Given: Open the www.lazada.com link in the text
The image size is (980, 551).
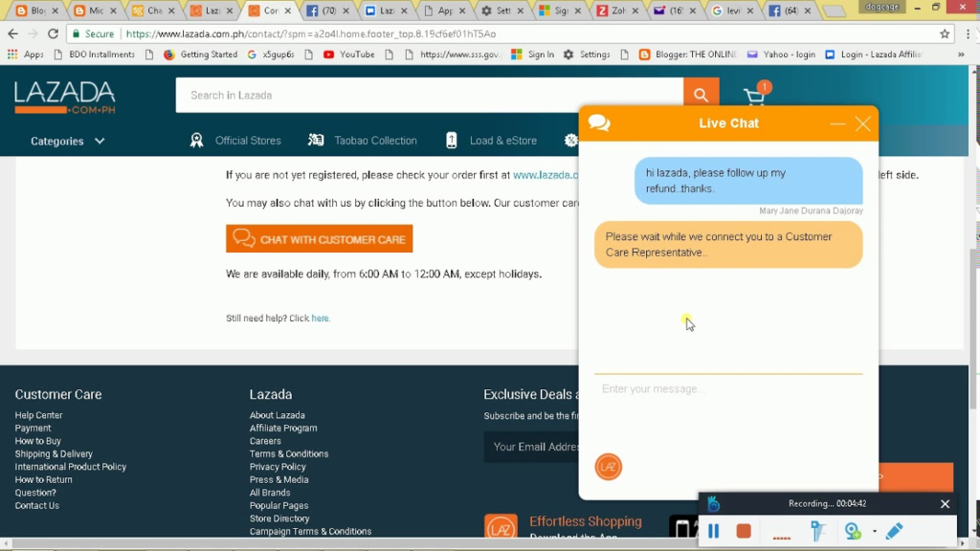Looking at the screenshot, I should (x=546, y=175).
